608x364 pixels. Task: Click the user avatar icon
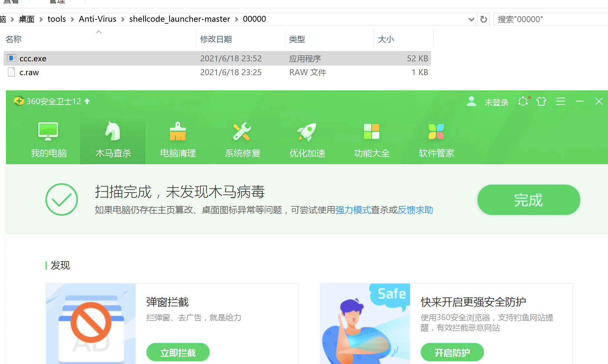471,101
